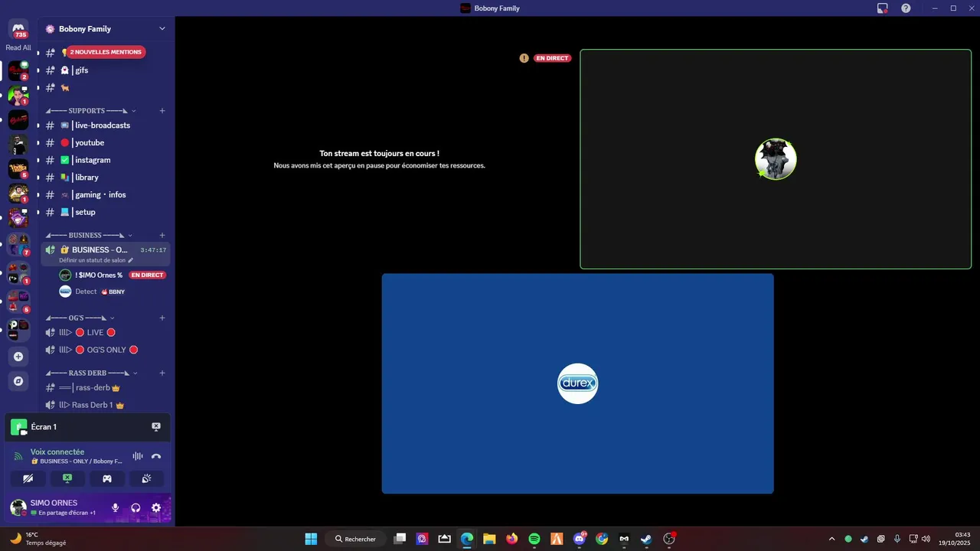Open the live-broadcasts channel
The width and height of the screenshot is (980, 551).
[x=101, y=126]
